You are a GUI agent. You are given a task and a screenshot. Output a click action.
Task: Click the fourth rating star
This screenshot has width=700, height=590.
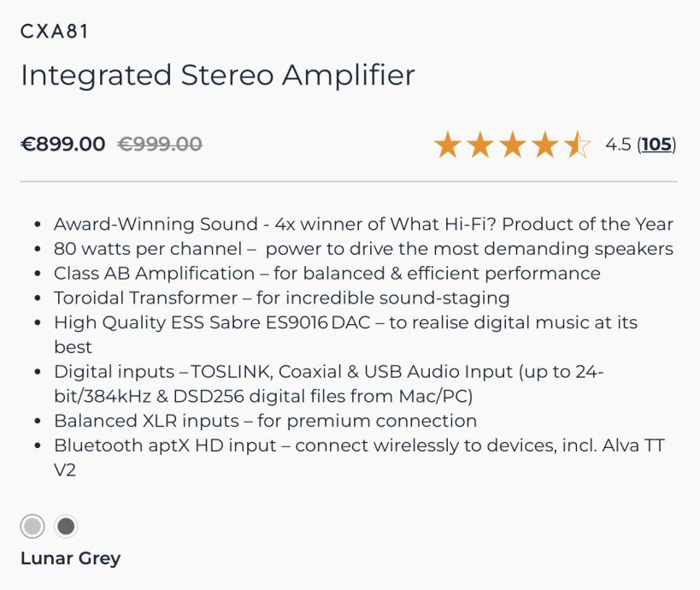point(544,145)
